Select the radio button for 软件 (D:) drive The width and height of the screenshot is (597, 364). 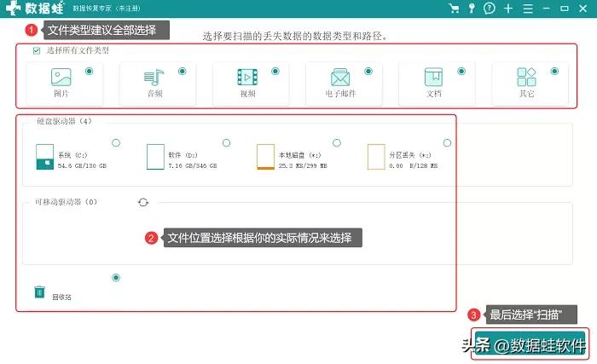(x=226, y=142)
